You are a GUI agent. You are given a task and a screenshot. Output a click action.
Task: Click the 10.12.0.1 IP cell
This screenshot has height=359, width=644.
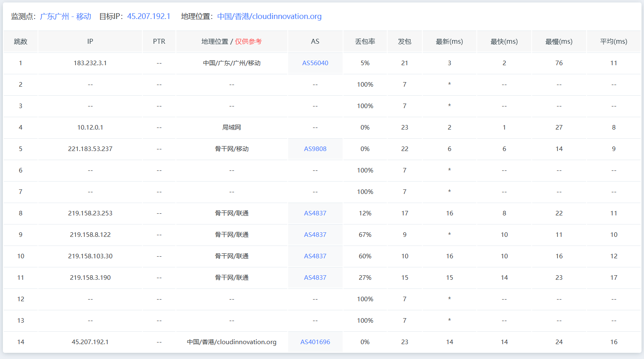pyautogui.click(x=90, y=128)
